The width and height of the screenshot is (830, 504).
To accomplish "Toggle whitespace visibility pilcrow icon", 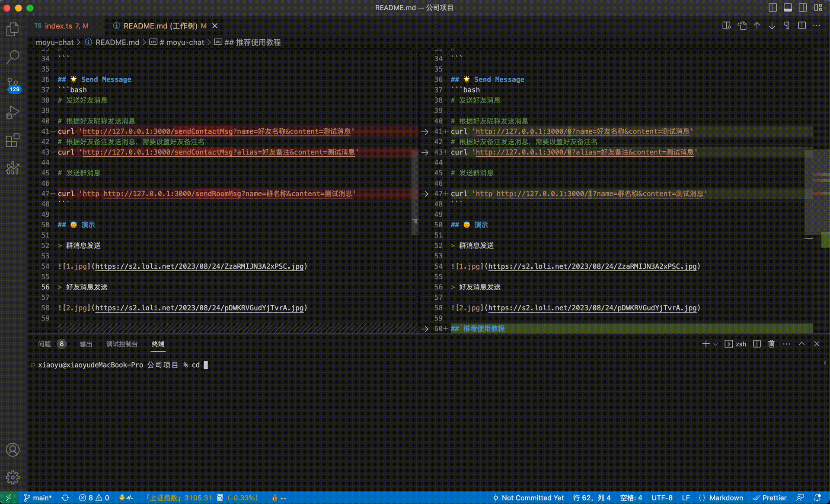I will click(787, 26).
